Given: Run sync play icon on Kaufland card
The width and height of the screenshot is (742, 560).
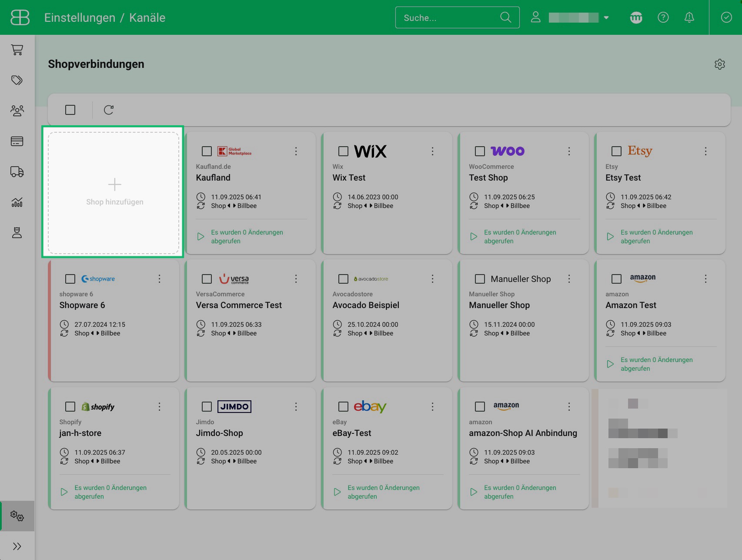Looking at the screenshot, I should 201,237.
